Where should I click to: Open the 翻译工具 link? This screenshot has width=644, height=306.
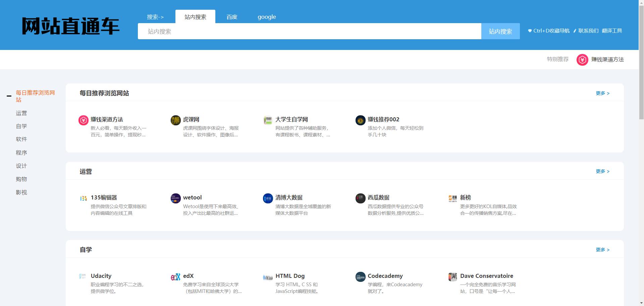pos(612,31)
